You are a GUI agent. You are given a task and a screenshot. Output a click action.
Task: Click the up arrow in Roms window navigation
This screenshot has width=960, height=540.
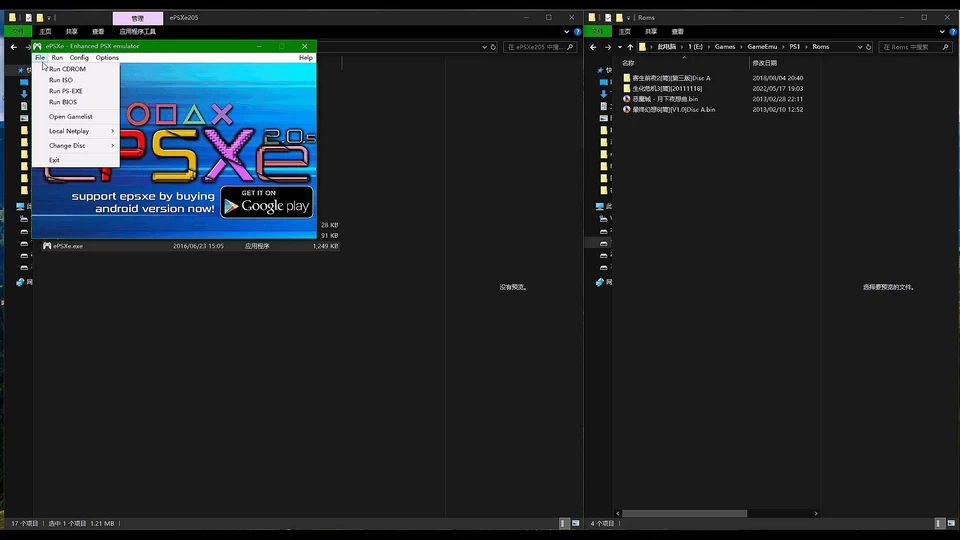pyautogui.click(x=629, y=47)
